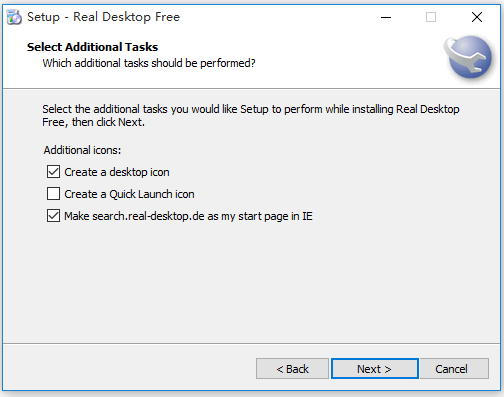Go back with the < Back button
The height and width of the screenshot is (397, 504).
pyautogui.click(x=292, y=369)
